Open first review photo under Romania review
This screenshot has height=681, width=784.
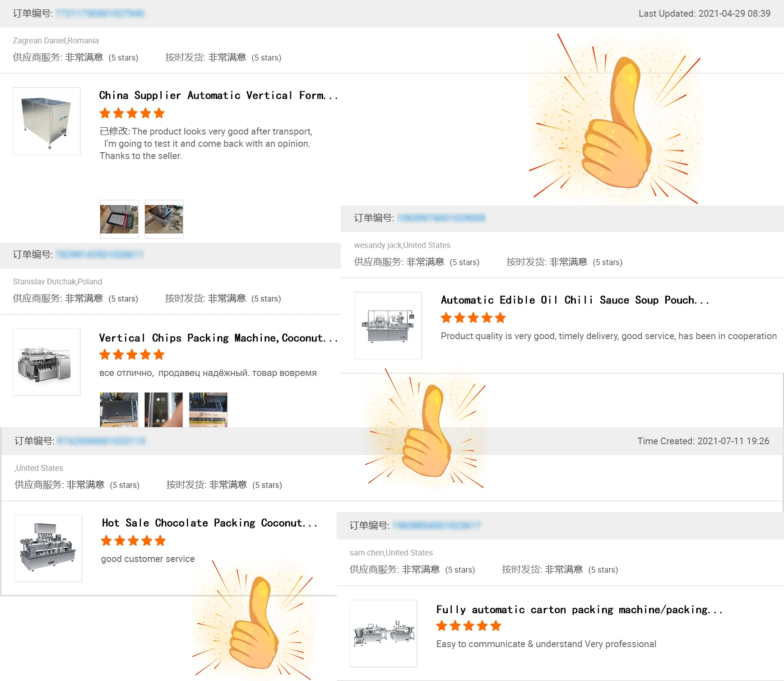(119, 219)
